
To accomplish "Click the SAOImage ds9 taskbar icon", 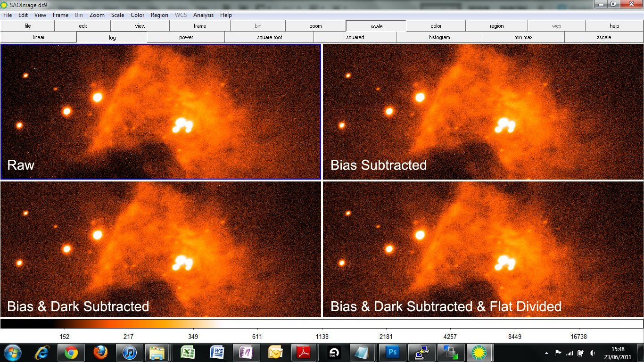I will (479, 353).
